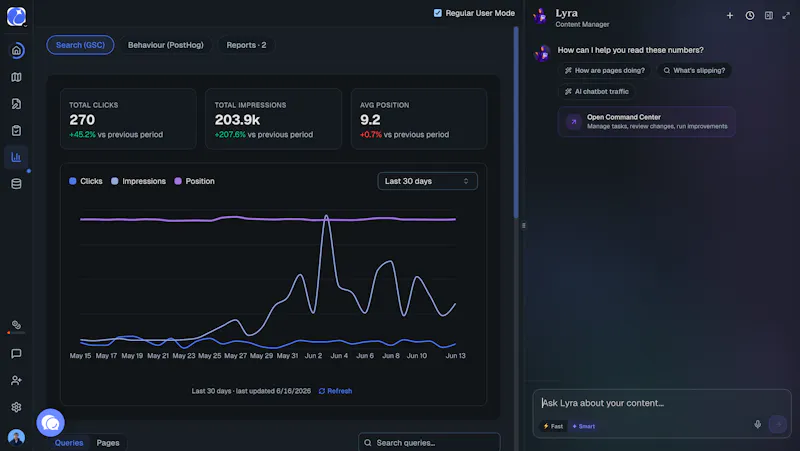Click the How are pages doing? suggestion
The height and width of the screenshot is (451, 800).
click(605, 70)
